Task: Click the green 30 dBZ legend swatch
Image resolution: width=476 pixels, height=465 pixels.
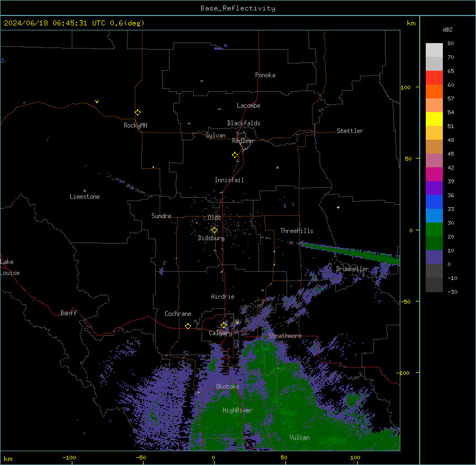Action: point(434,230)
